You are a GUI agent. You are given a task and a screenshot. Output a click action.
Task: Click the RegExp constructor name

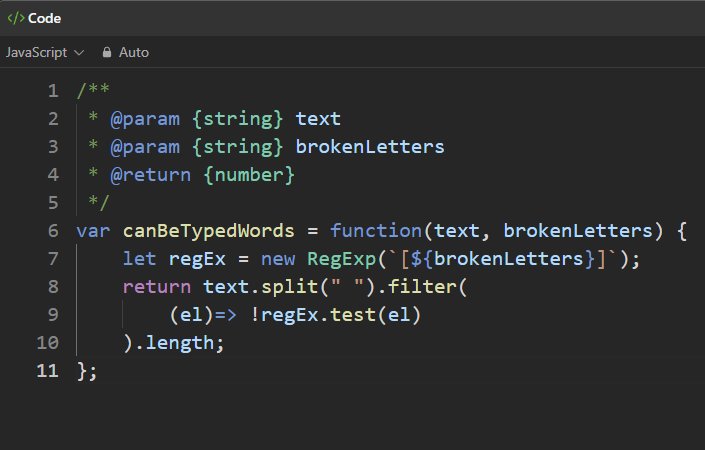(341, 259)
